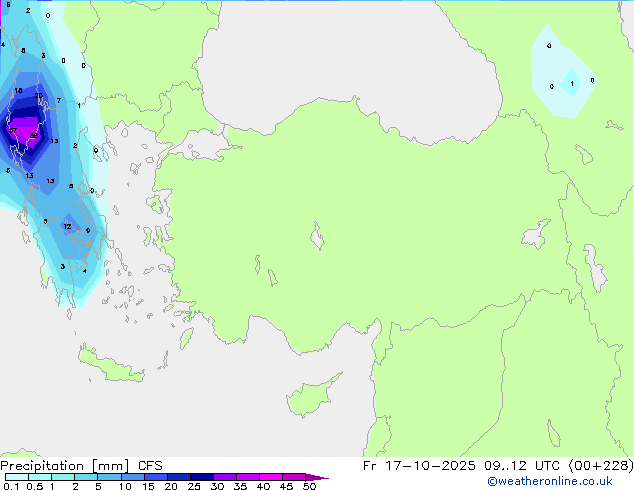Click the island of Crete on map
This screenshot has height=490, width=634.
[110, 365]
